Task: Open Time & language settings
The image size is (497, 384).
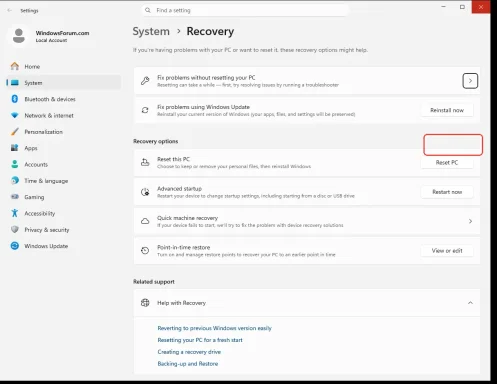Action: click(64, 181)
